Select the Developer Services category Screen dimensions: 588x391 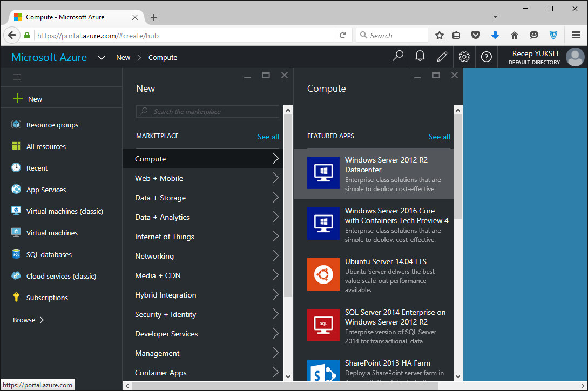pos(203,334)
